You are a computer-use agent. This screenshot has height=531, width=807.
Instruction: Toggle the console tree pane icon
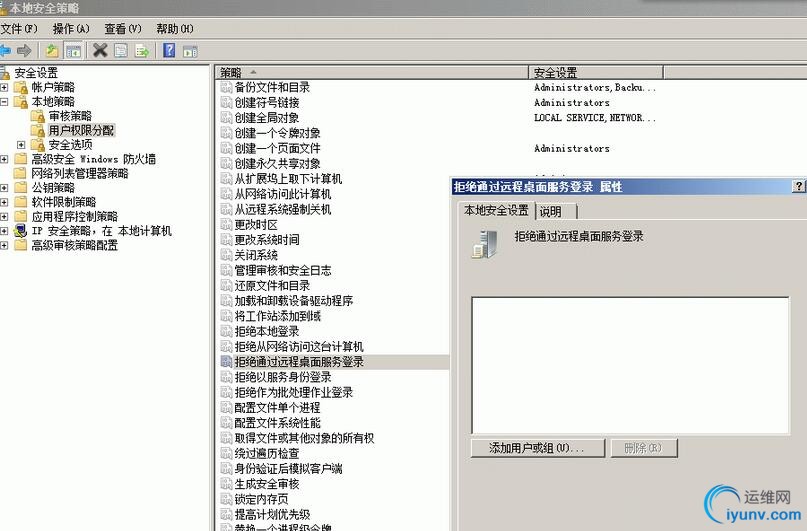tap(74, 51)
